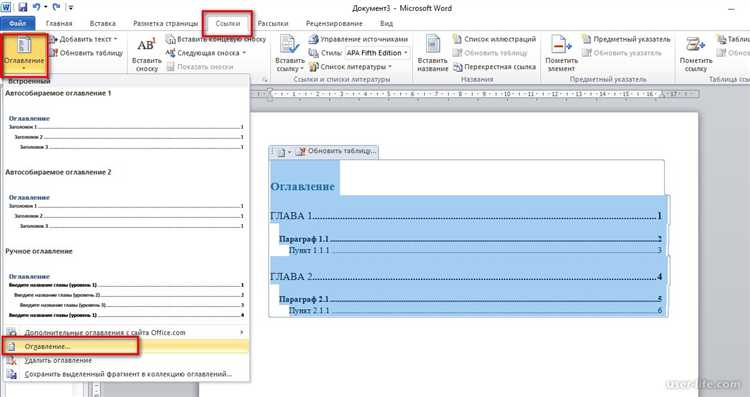Viewport: 750px width, 397px height.
Task: Click the Оглавление table of contents icon
Action: click(x=24, y=46)
